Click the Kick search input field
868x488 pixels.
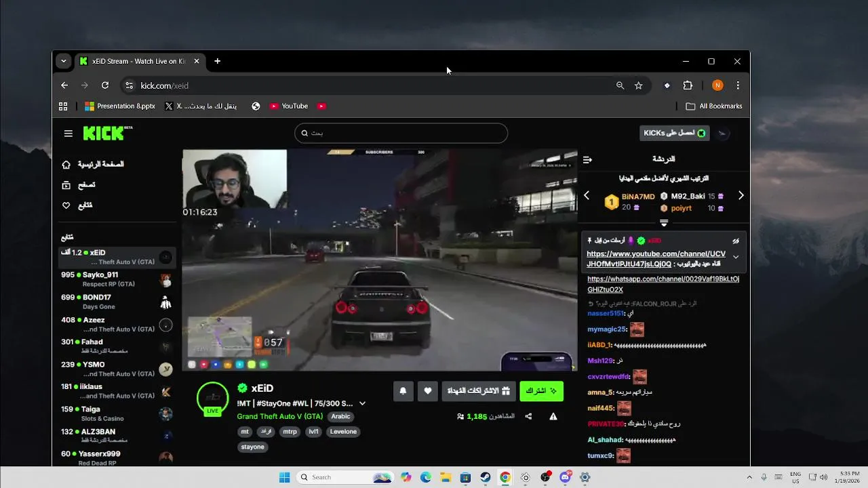[401, 133]
